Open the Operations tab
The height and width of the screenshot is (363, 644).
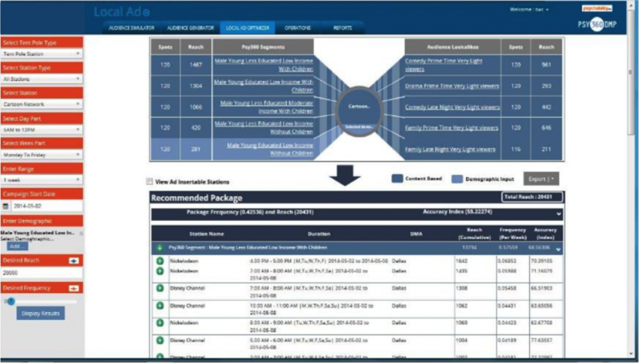point(297,28)
